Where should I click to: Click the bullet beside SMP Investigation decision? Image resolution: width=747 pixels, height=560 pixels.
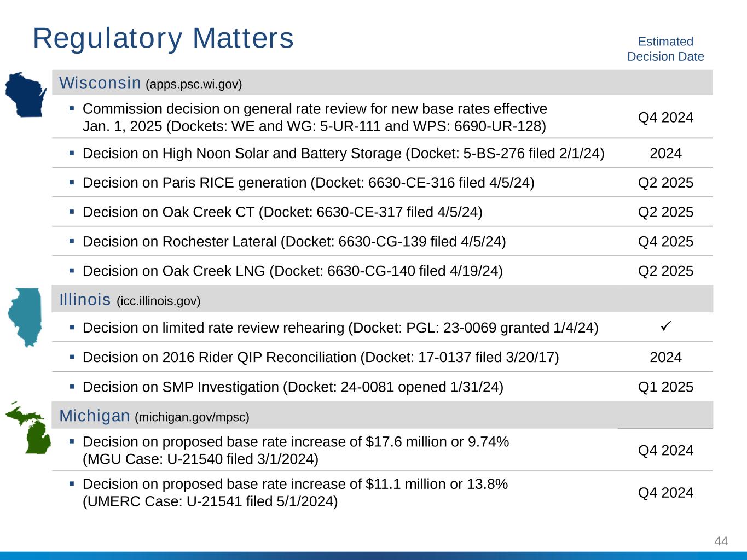[72, 387]
